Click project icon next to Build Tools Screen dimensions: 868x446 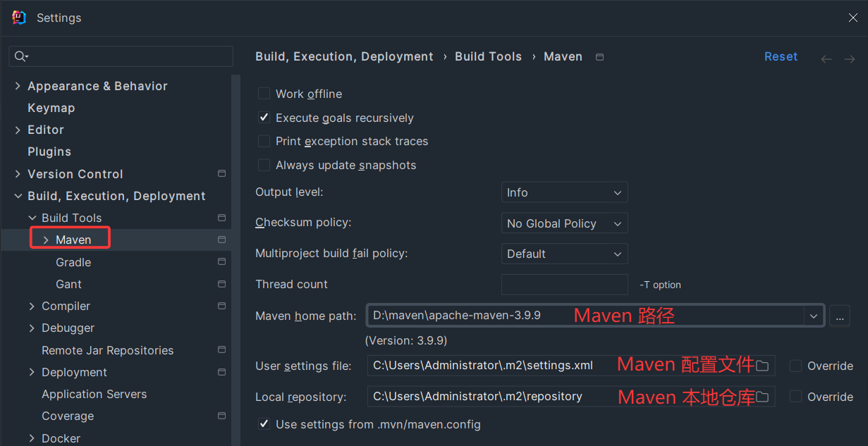(221, 218)
